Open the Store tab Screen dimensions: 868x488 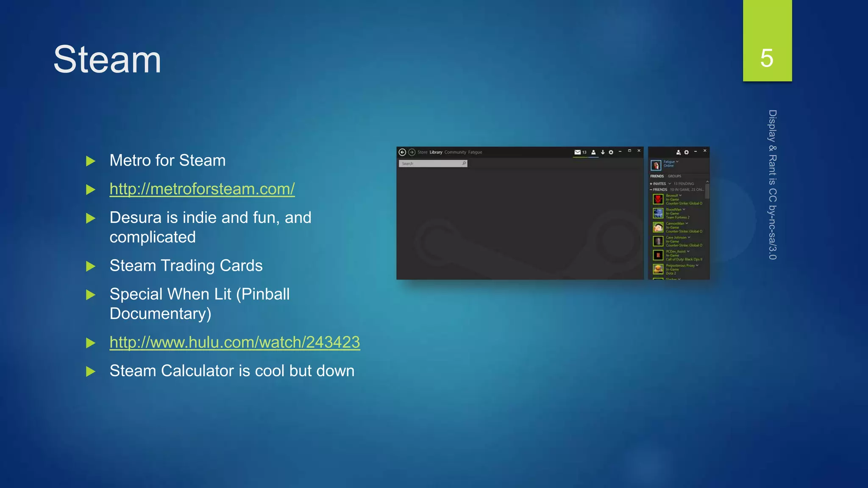423,152
